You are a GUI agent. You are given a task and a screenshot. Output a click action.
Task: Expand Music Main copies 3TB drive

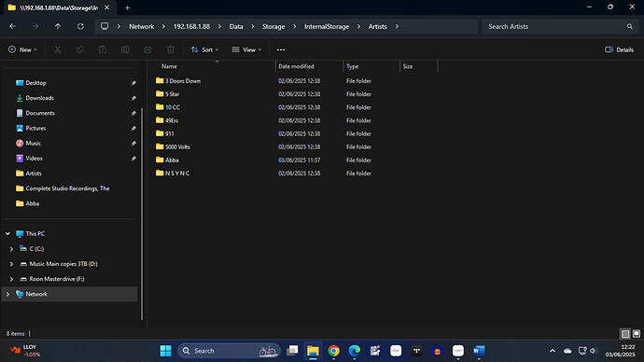pyautogui.click(x=11, y=264)
